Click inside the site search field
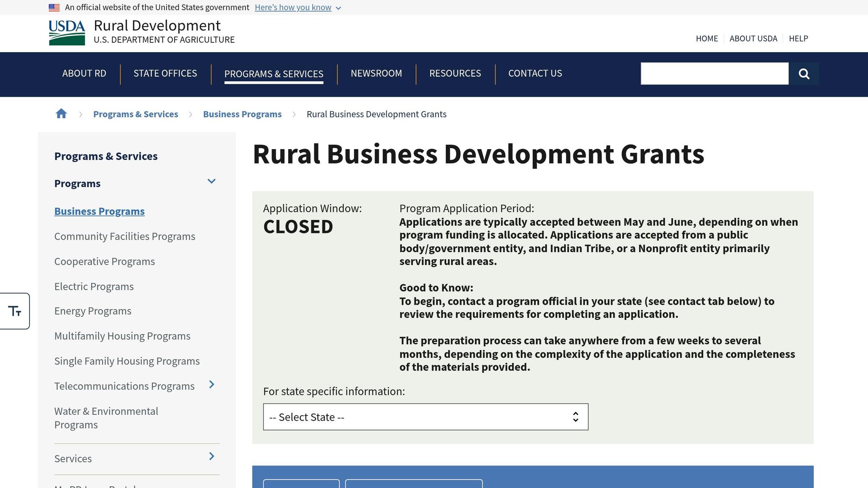 [x=714, y=73]
